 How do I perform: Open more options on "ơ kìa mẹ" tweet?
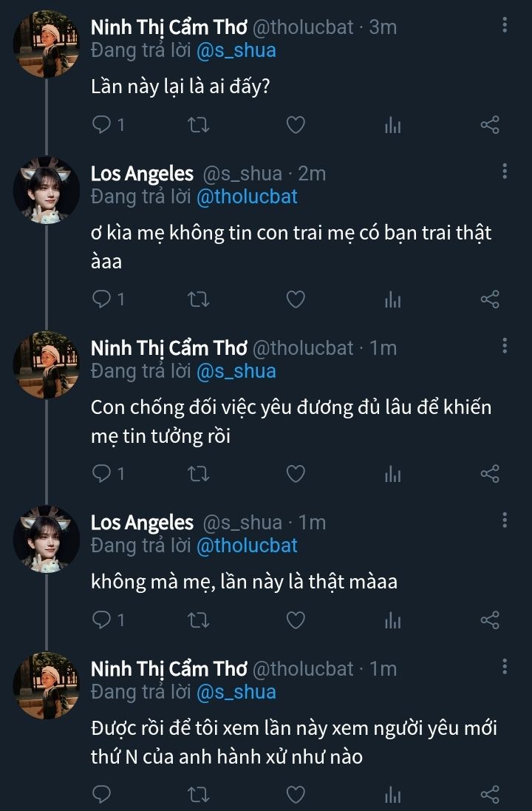tap(505, 172)
